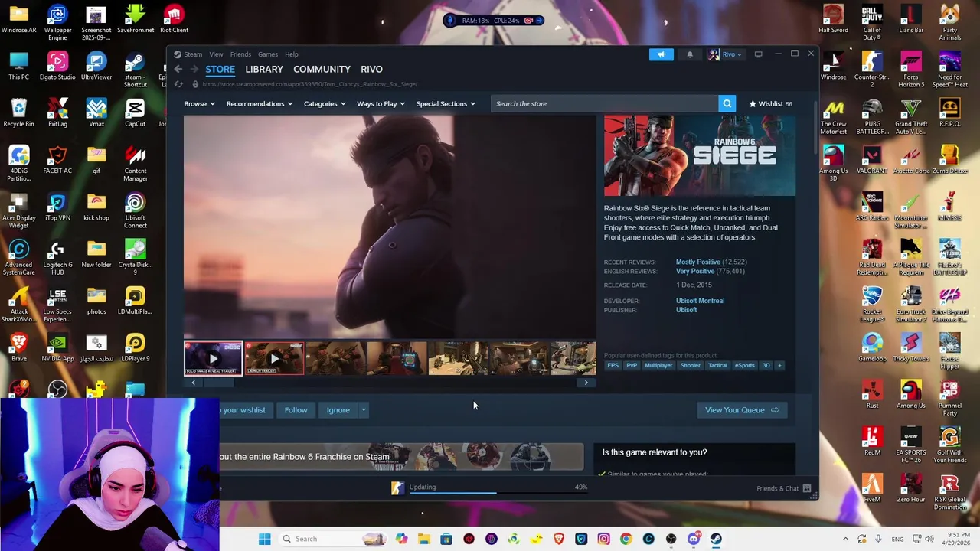Select the launch trailer video thumbnail

point(274,358)
